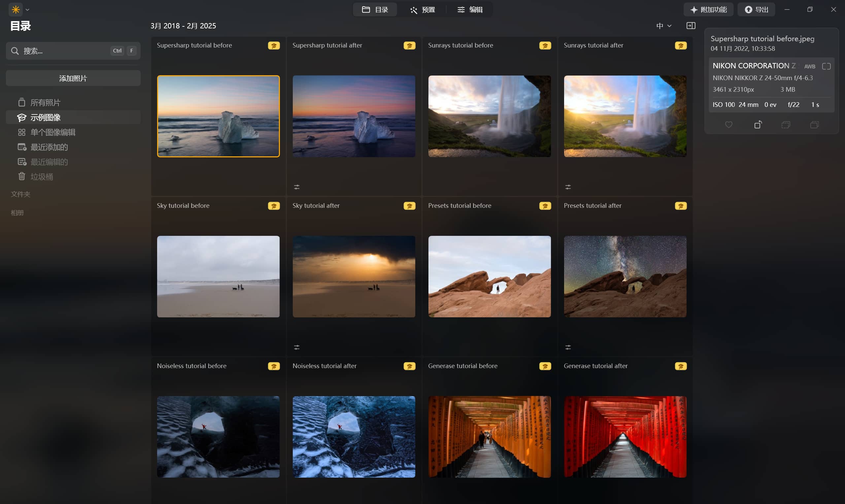This screenshot has width=845, height=504.
Task: Open the 垃圾桶 trash item
Action: (x=42, y=176)
